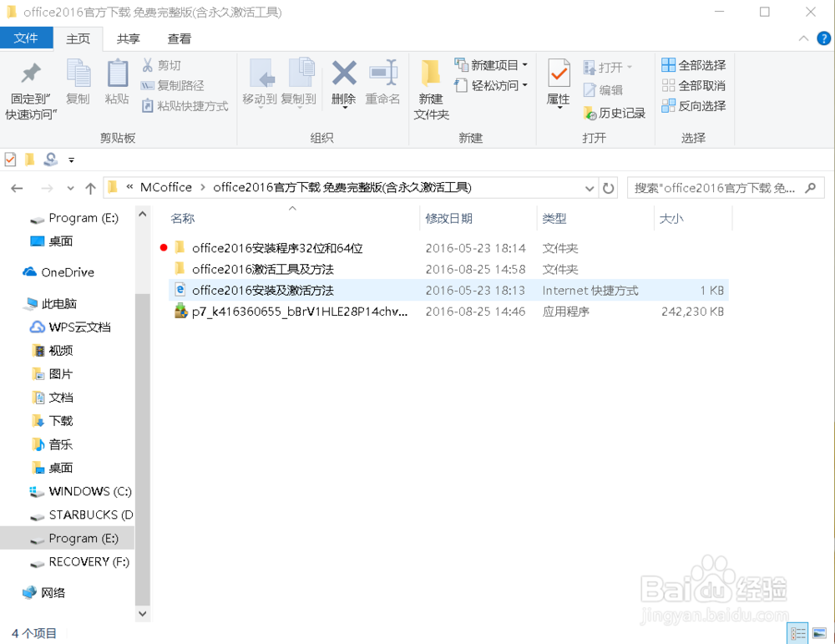Click the Copy (复制) ribbon icon
Screen dimensions: 835x644
78,74
